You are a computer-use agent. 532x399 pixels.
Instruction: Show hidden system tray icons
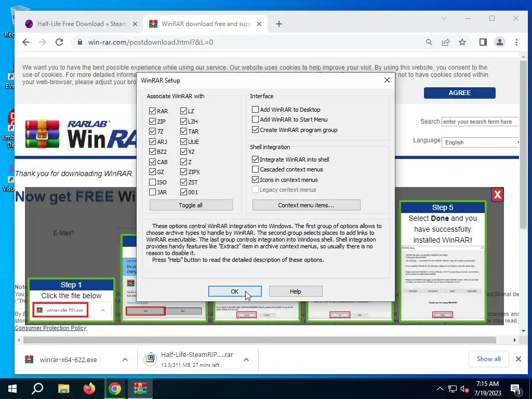(x=440, y=389)
